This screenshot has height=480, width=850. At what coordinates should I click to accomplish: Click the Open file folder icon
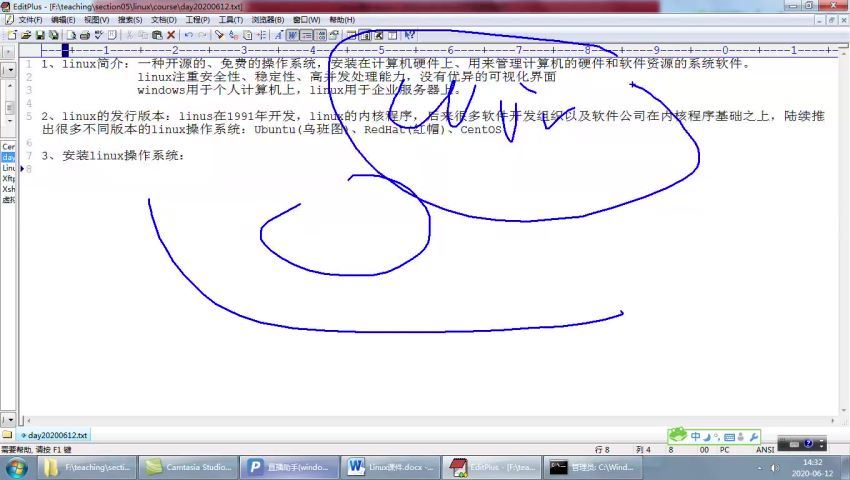tap(26, 35)
